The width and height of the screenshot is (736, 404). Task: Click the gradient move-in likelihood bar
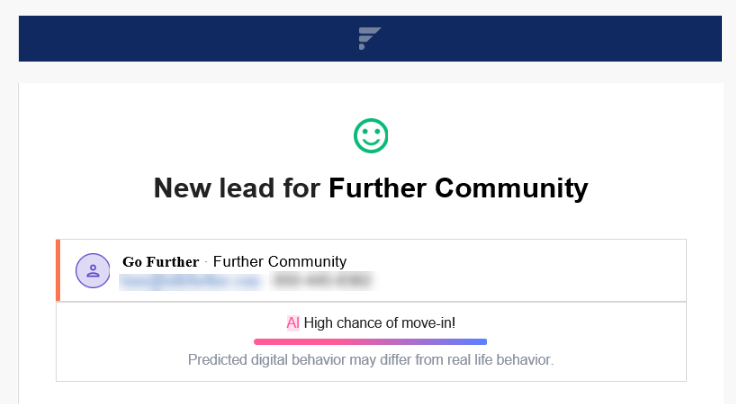[x=370, y=342]
